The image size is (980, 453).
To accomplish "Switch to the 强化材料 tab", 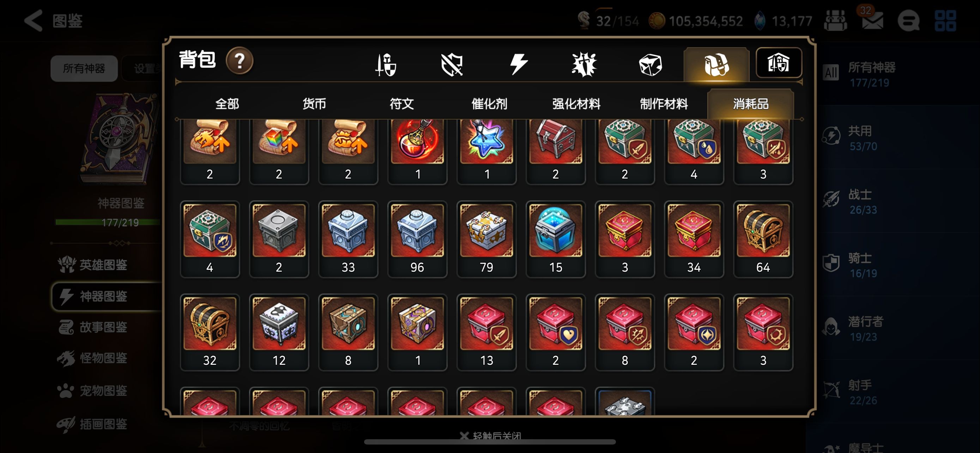I will (576, 104).
